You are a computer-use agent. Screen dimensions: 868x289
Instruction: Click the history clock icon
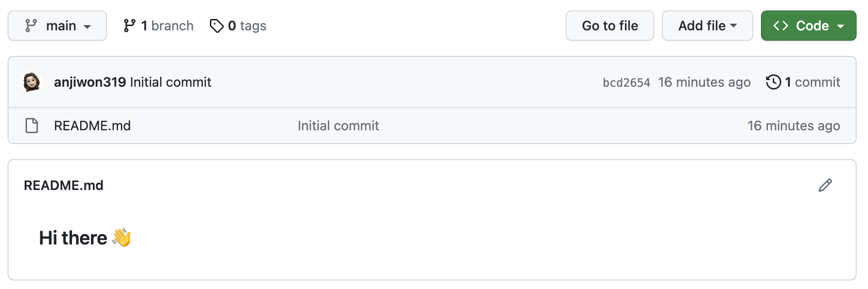click(x=773, y=82)
